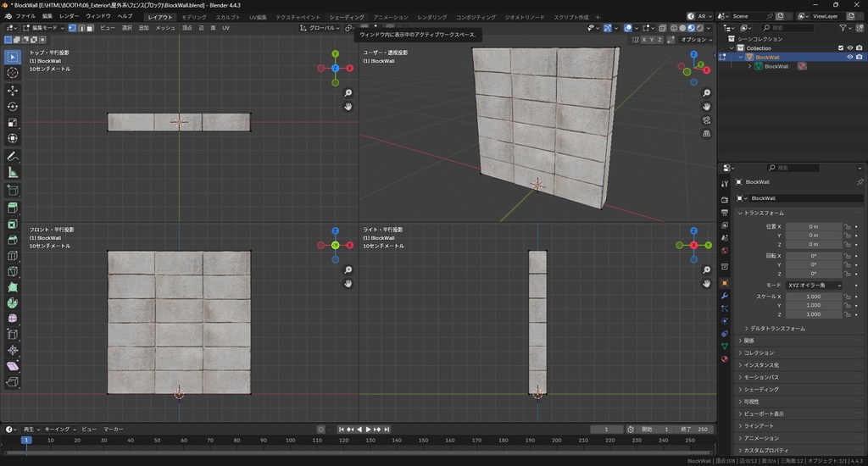
Task: Open the Modifiers wrench properties tab
Action: (x=724, y=296)
